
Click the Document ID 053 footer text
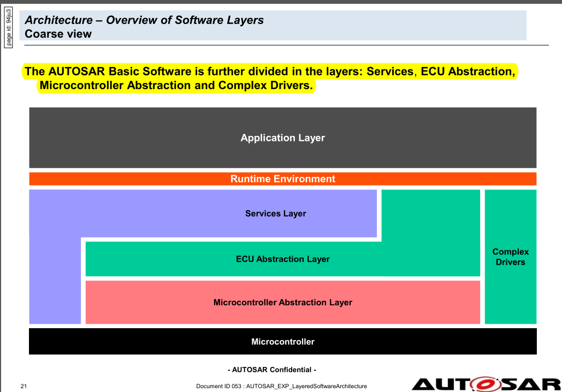tap(281, 385)
